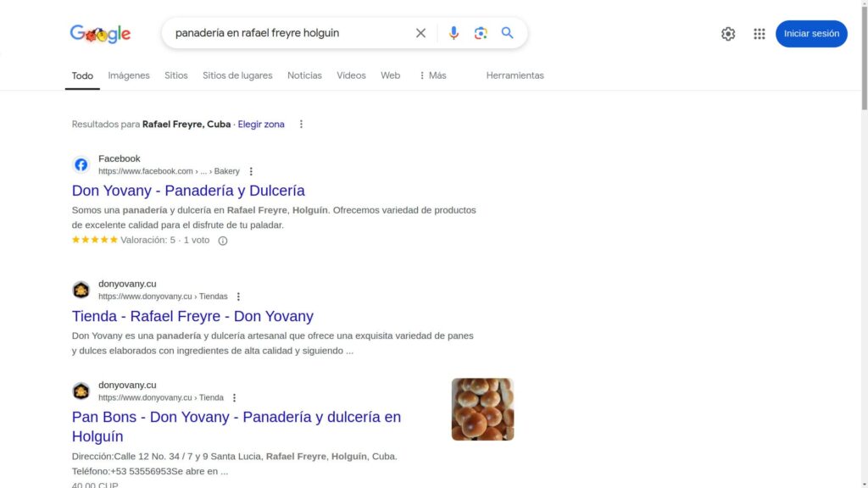Open the Vídeos tab
868x488 pixels.
coord(351,75)
